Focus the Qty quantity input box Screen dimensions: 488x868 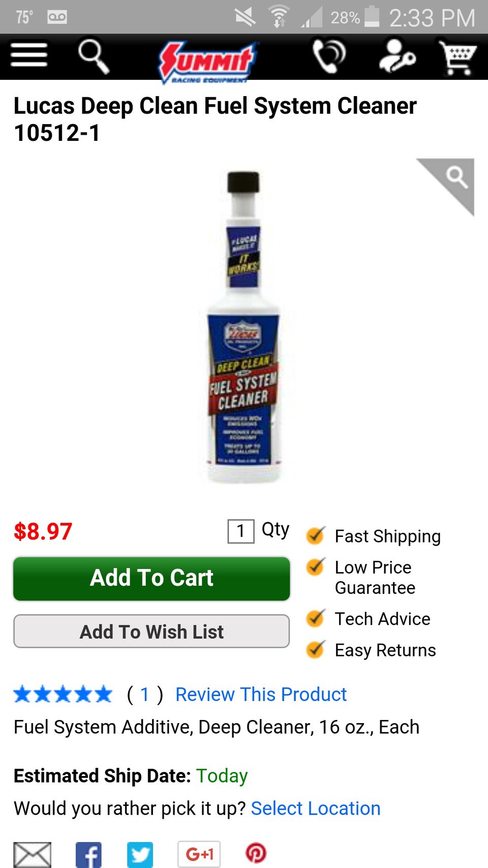coord(241,531)
